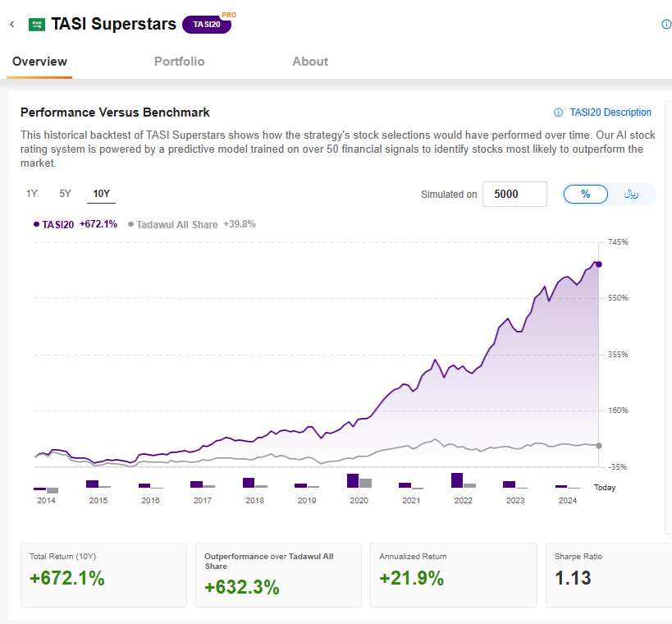
Task: Click the 2022 yearly return bars
Action: 464,480
